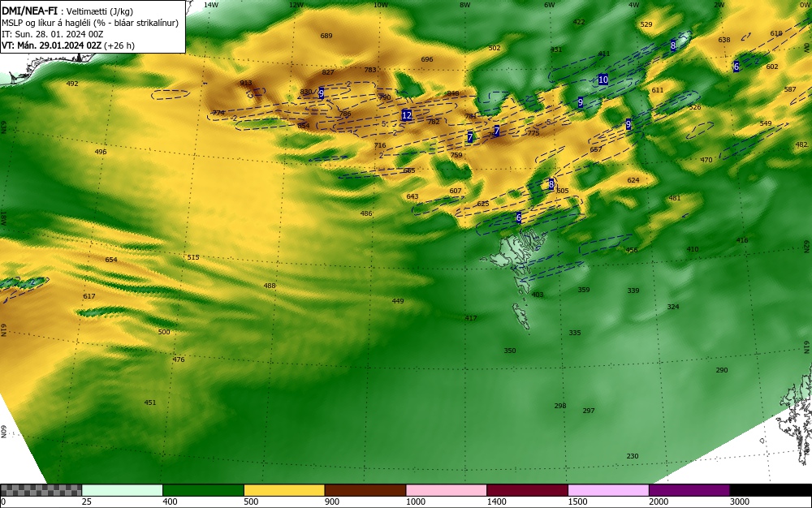Click the '451' map value
The image size is (812, 508).
pos(150,403)
